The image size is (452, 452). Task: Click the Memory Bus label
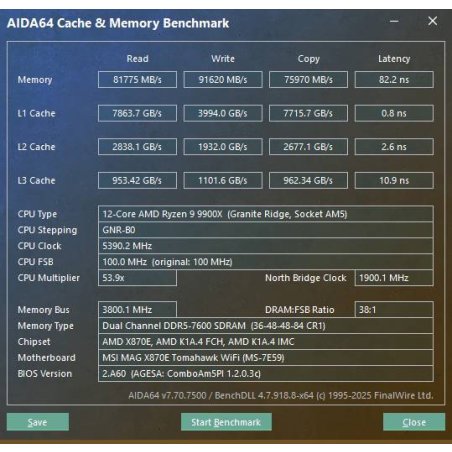(x=43, y=310)
